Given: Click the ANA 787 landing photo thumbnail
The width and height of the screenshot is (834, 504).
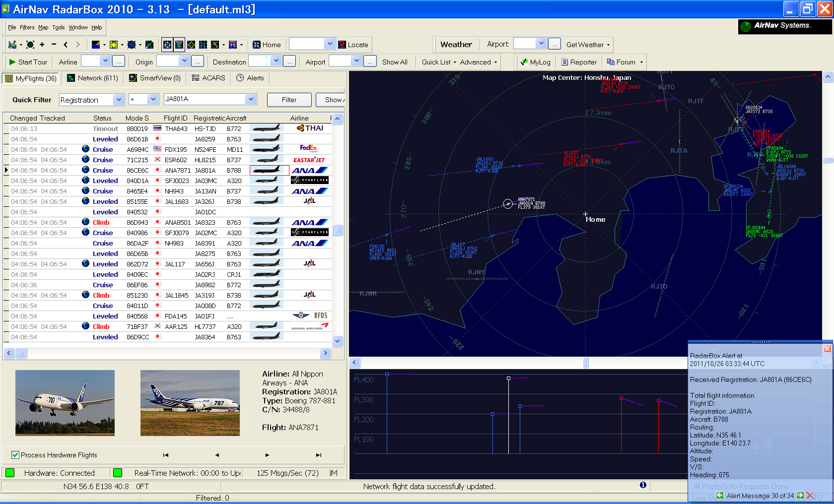Looking at the screenshot, I should tap(65, 403).
